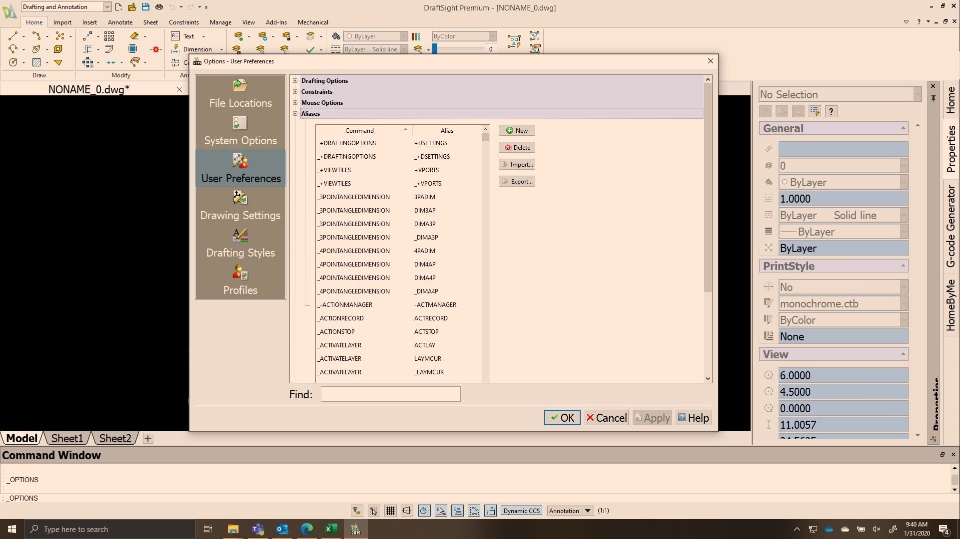Open No Selection dropdown in Properties
The image size is (960, 539).
point(839,94)
